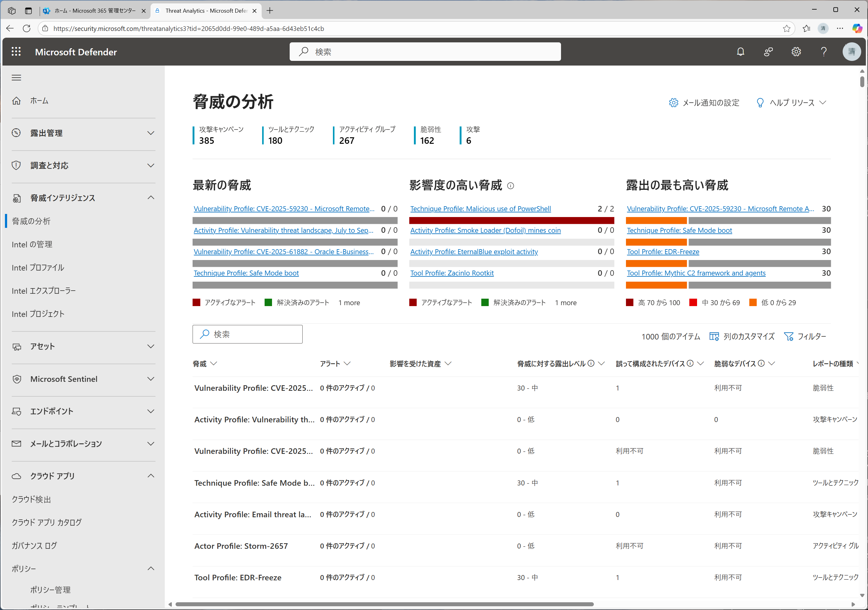Viewport: 868px width, 610px height.
Task: Click the notifications bell icon
Action: (x=740, y=52)
